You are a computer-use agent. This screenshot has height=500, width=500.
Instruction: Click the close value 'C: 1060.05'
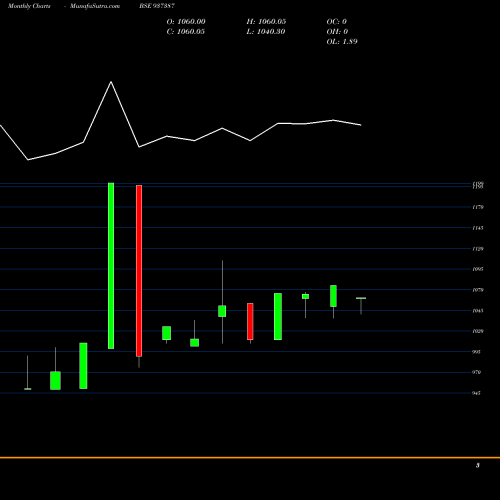pyautogui.click(x=186, y=32)
